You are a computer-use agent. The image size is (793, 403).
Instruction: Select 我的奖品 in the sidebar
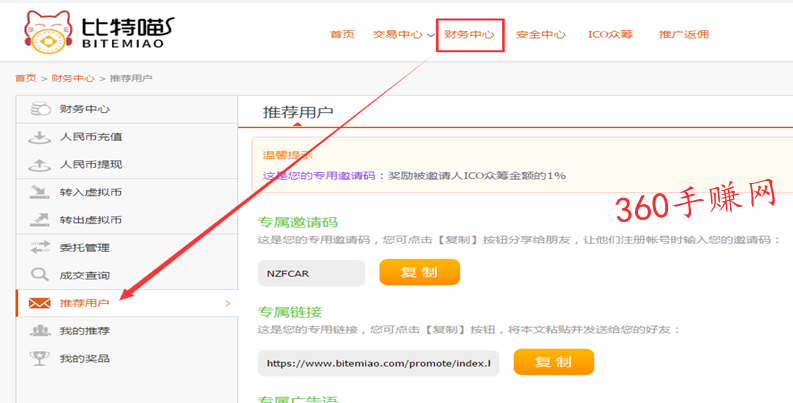(127, 359)
